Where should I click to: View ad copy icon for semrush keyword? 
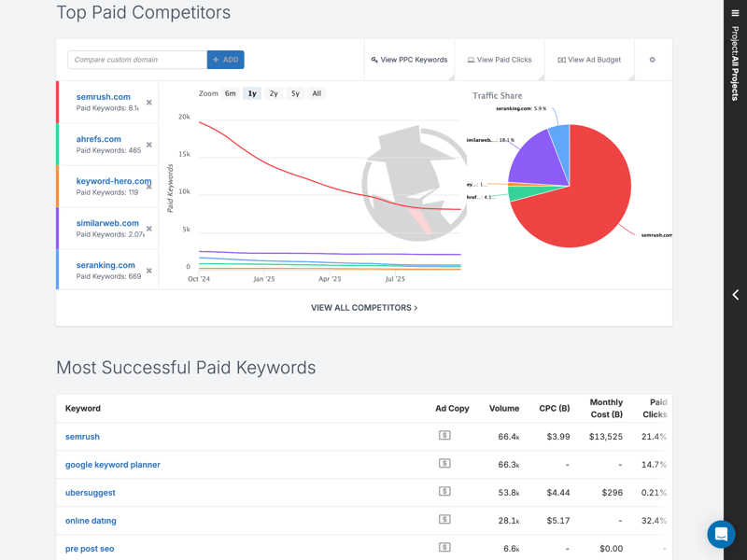[x=444, y=436]
